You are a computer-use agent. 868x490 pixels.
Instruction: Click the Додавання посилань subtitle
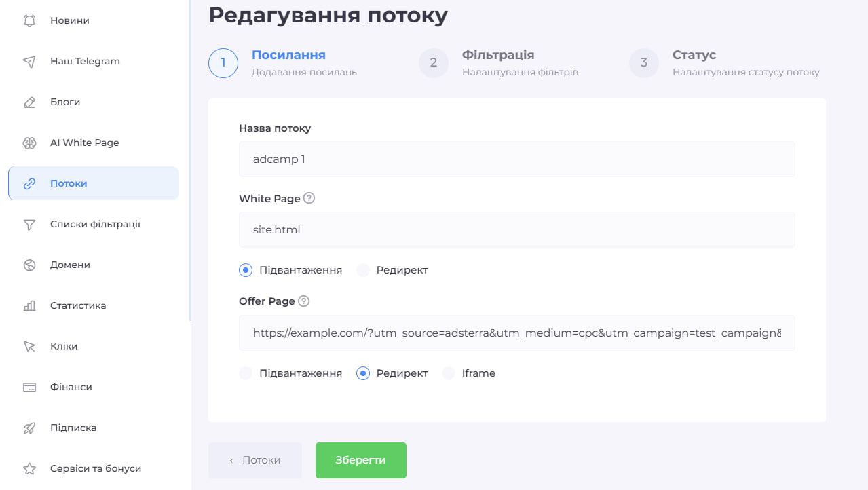304,72
